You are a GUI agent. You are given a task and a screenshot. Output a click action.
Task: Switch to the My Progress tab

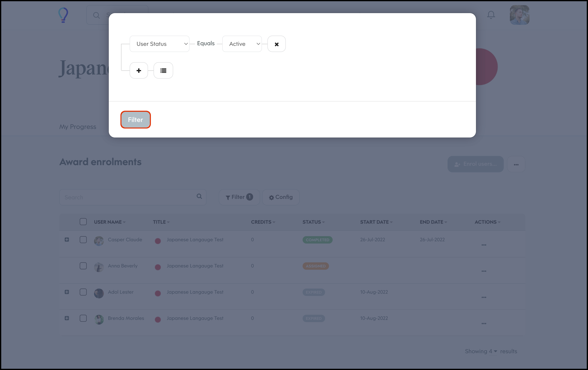point(78,127)
